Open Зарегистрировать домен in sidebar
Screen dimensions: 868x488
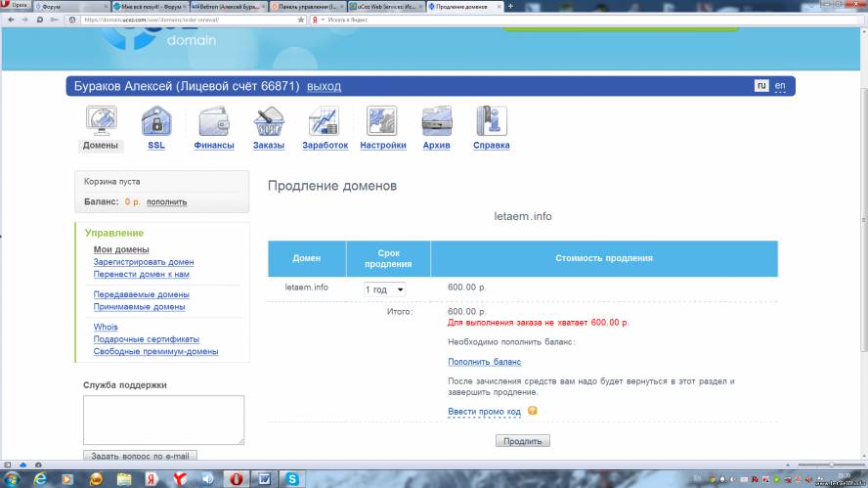coord(144,262)
